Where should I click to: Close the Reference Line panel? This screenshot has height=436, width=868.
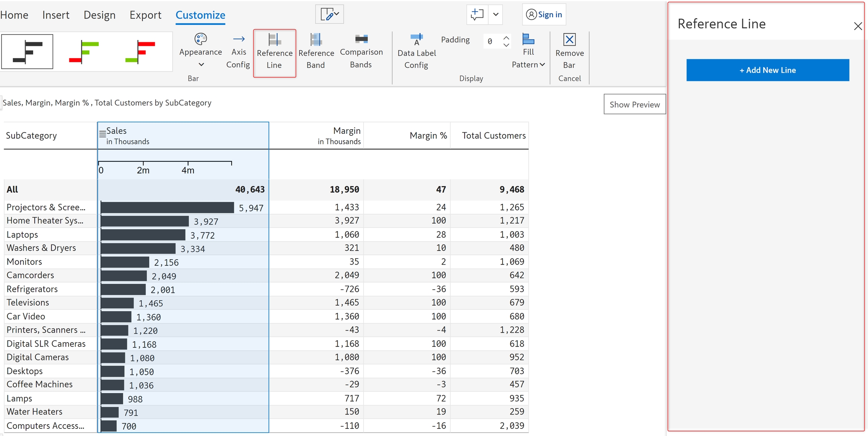858,26
